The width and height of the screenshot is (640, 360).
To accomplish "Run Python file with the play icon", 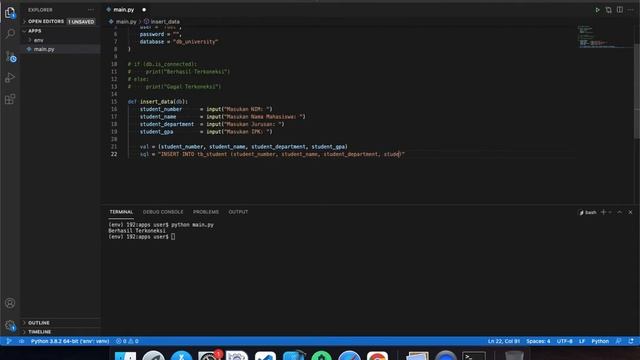I will coord(597,10).
